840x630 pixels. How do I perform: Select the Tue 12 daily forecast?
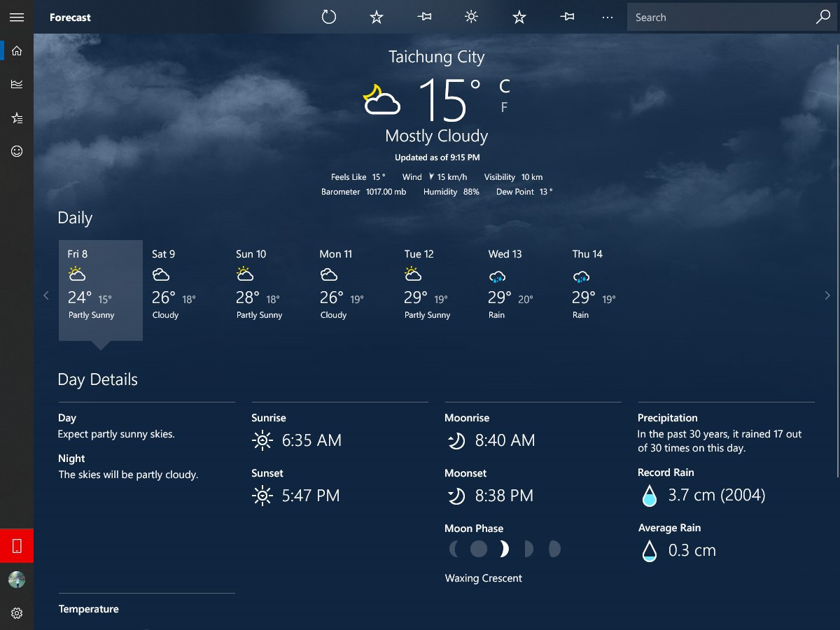(437, 290)
